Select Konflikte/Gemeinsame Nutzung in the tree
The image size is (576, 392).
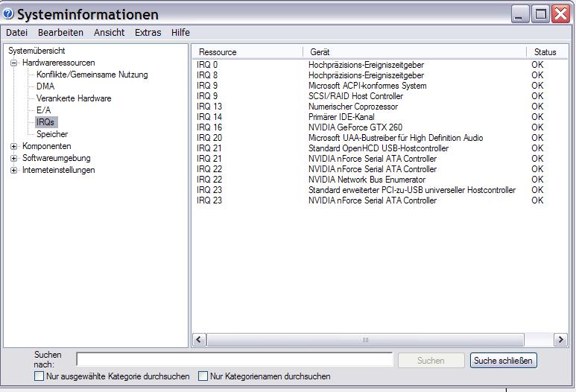pyautogui.click(x=92, y=75)
